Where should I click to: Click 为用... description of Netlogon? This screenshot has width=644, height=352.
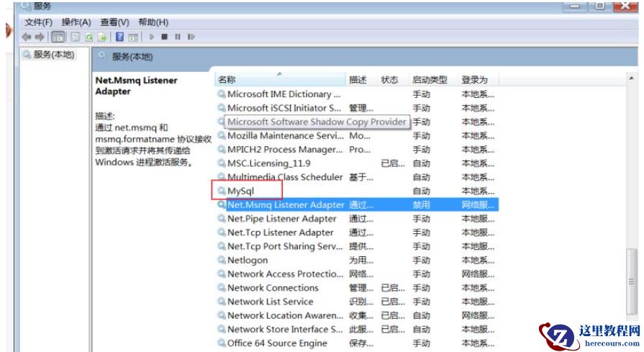click(361, 260)
